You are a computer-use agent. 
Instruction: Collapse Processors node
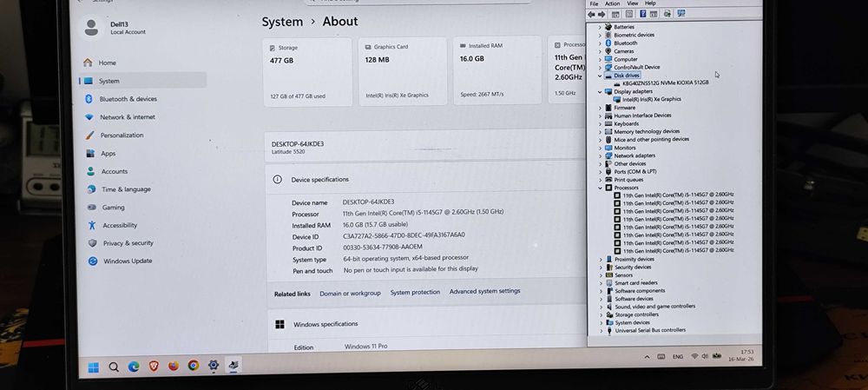click(x=600, y=188)
